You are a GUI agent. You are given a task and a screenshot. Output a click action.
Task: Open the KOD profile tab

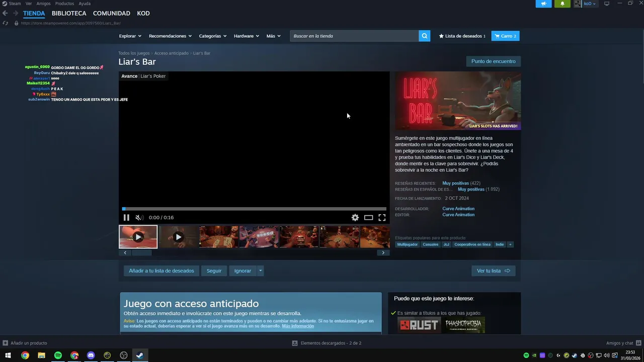(x=143, y=14)
